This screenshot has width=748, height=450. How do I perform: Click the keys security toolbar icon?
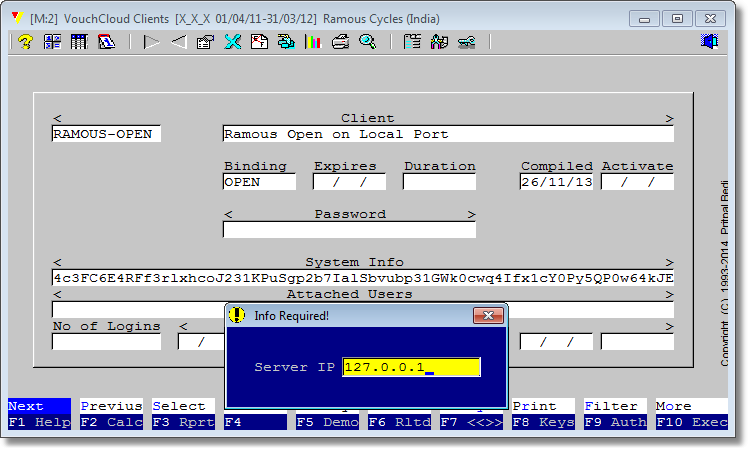click(x=467, y=42)
